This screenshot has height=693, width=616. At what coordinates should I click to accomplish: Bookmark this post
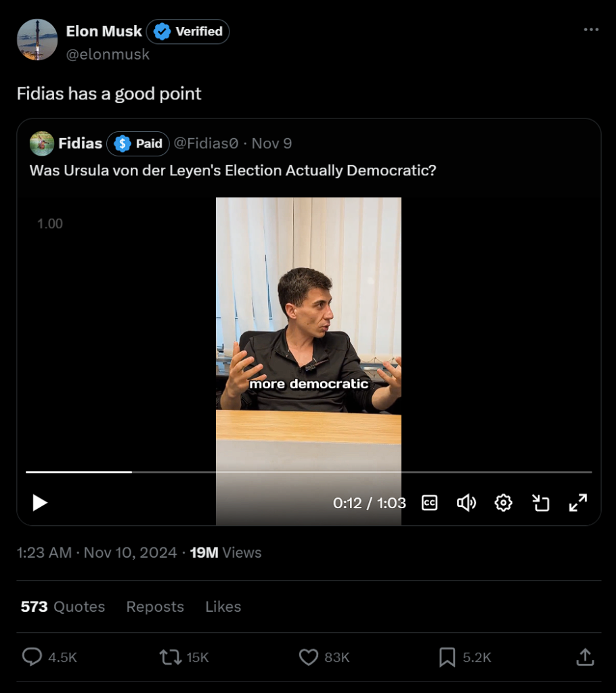tap(447, 656)
